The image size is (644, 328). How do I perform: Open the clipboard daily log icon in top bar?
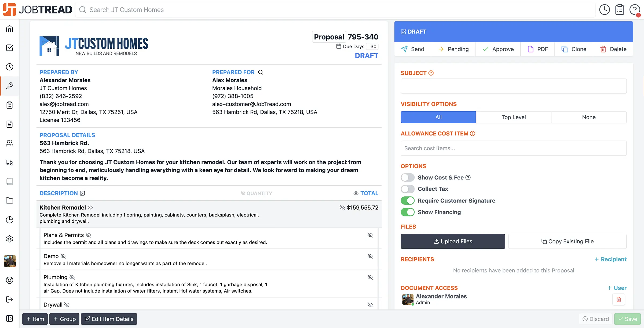click(x=620, y=10)
